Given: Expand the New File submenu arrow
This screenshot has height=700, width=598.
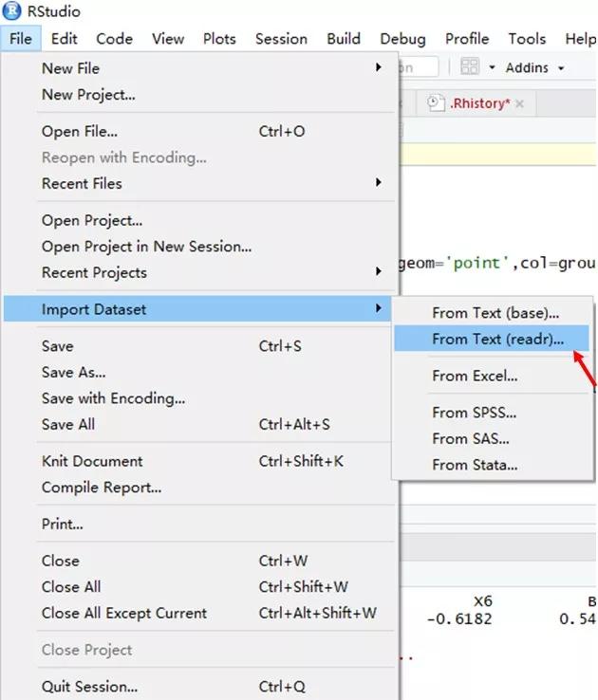Looking at the screenshot, I should (x=378, y=68).
